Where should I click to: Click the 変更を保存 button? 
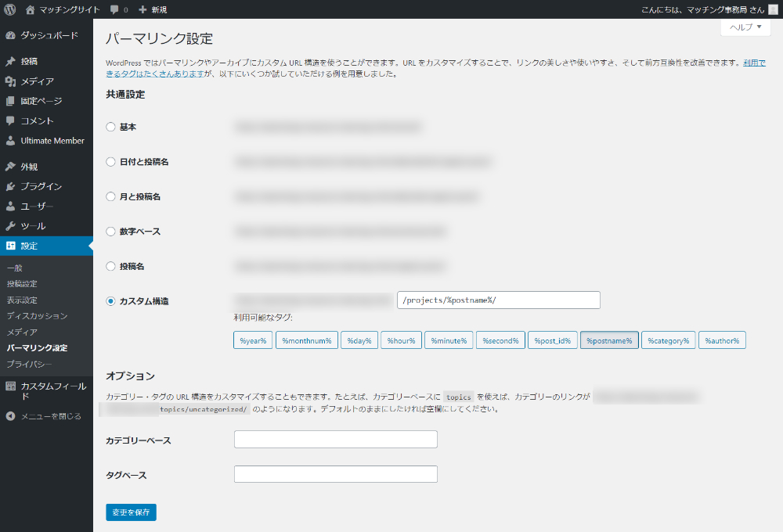(131, 512)
